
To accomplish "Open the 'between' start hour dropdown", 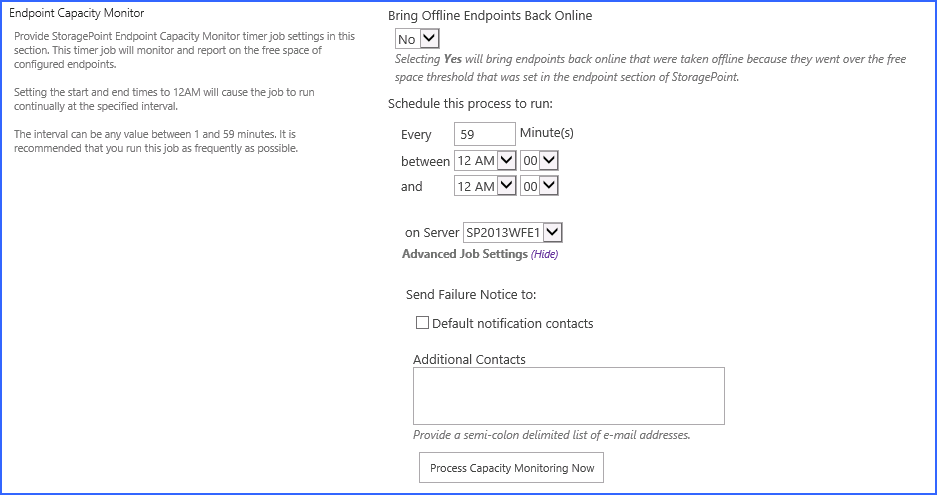I will [x=484, y=160].
